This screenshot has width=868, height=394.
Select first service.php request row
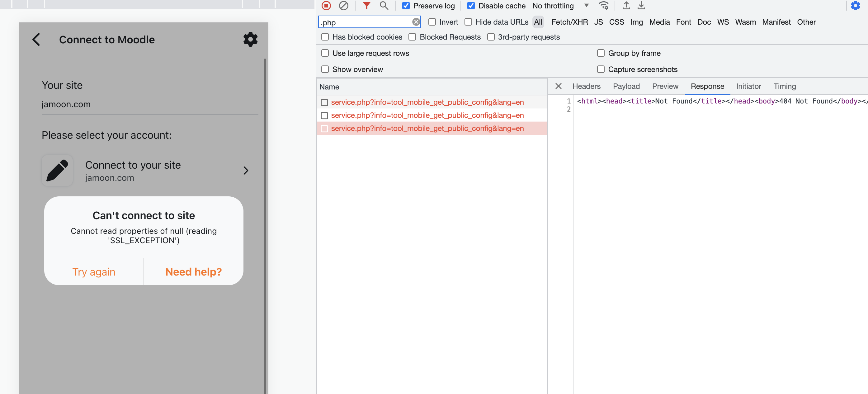pyautogui.click(x=431, y=102)
